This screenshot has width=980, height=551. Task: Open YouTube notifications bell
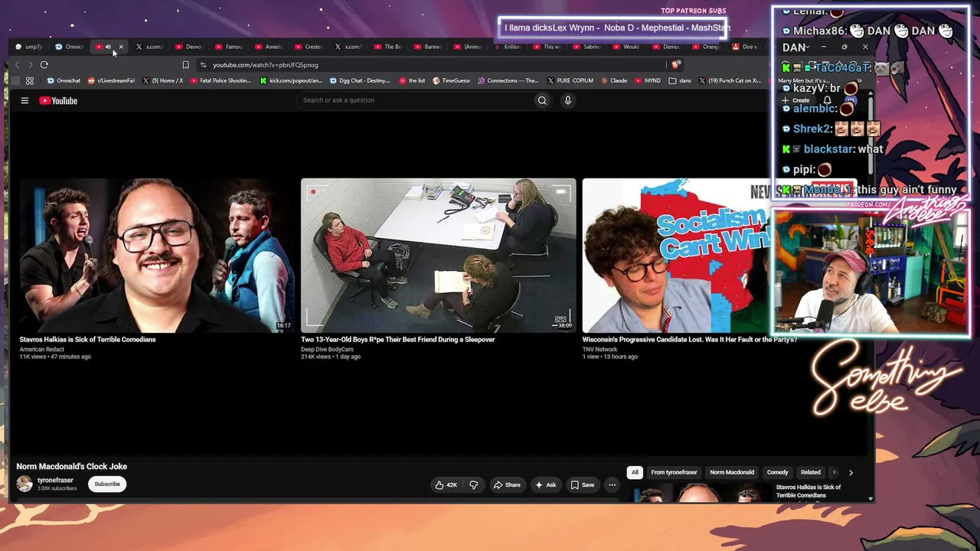(x=827, y=100)
